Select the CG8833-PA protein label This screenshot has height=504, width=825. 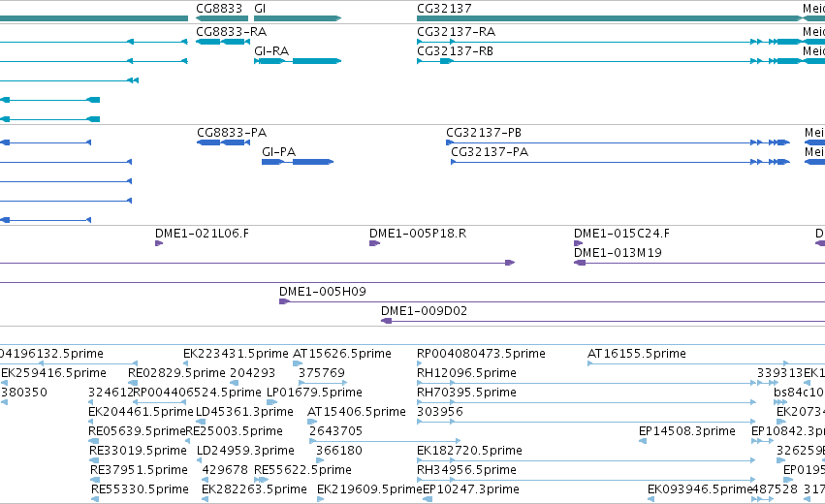tap(232, 133)
